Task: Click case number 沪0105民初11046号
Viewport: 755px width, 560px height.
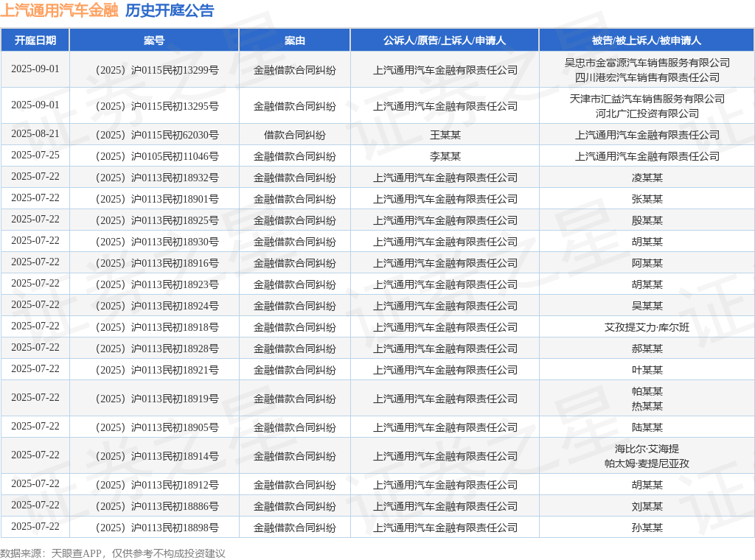Action: click(157, 156)
